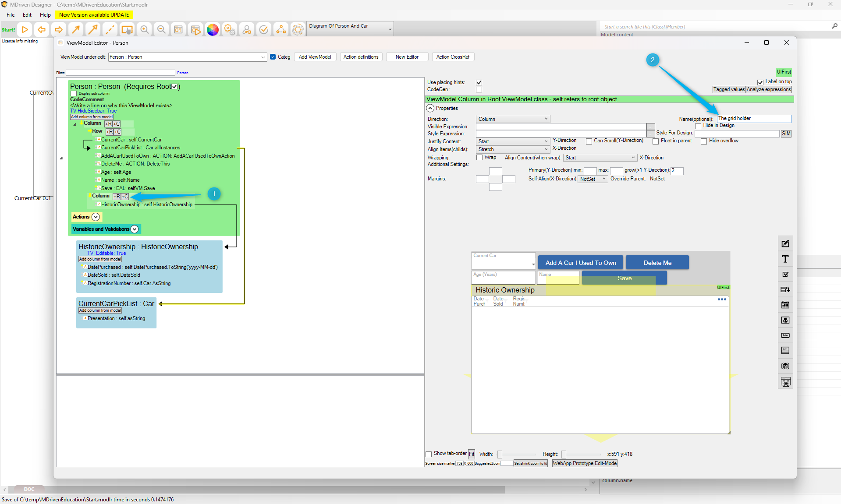The image size is (841, 504).
Task: Open the color wheel toolbar icon
Action: coord(213,29)
